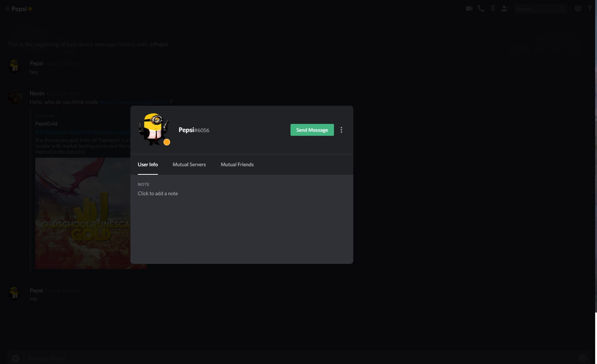Click the add friends to DM icon
The image size is (597, 364).
coord(504,8)
